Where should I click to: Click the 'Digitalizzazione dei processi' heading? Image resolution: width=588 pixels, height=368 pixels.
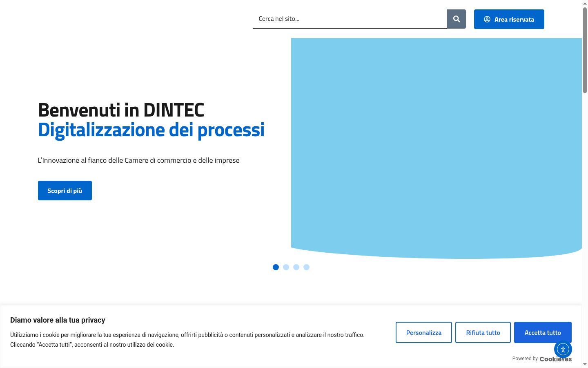(151, 130)
